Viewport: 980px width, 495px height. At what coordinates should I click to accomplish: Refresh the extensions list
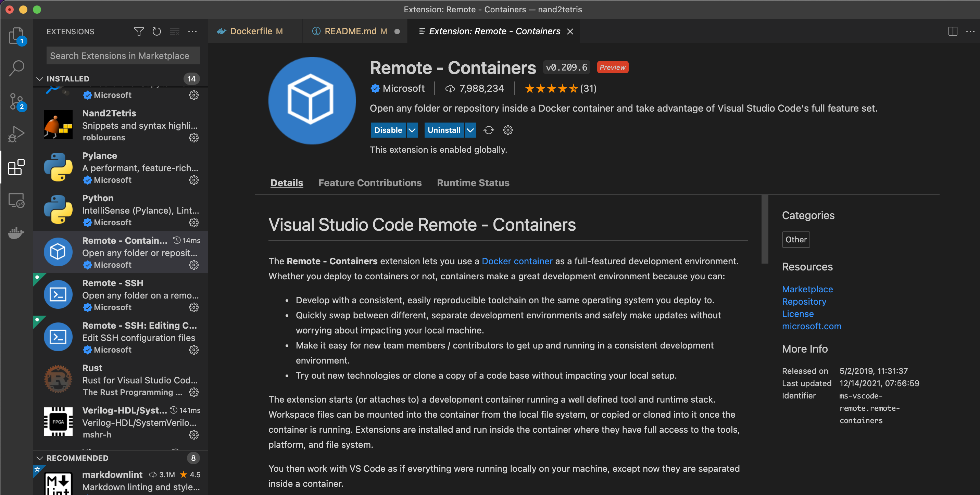[x=156, y=31]
